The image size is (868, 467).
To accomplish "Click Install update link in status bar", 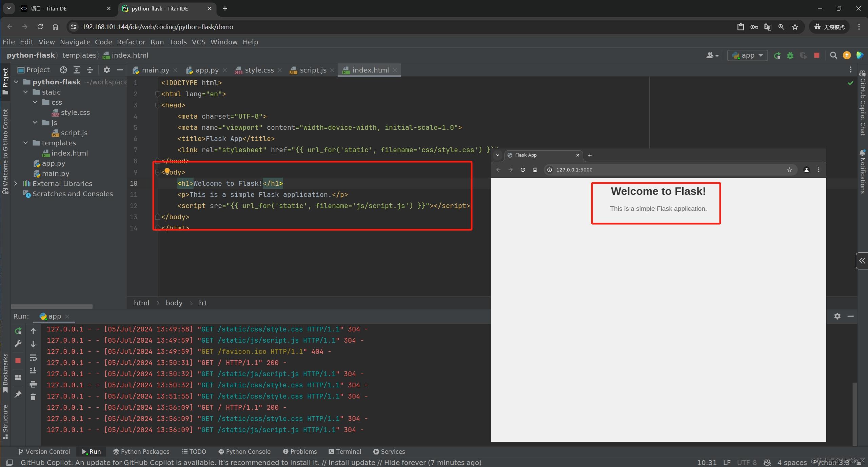I will (351, 462).
